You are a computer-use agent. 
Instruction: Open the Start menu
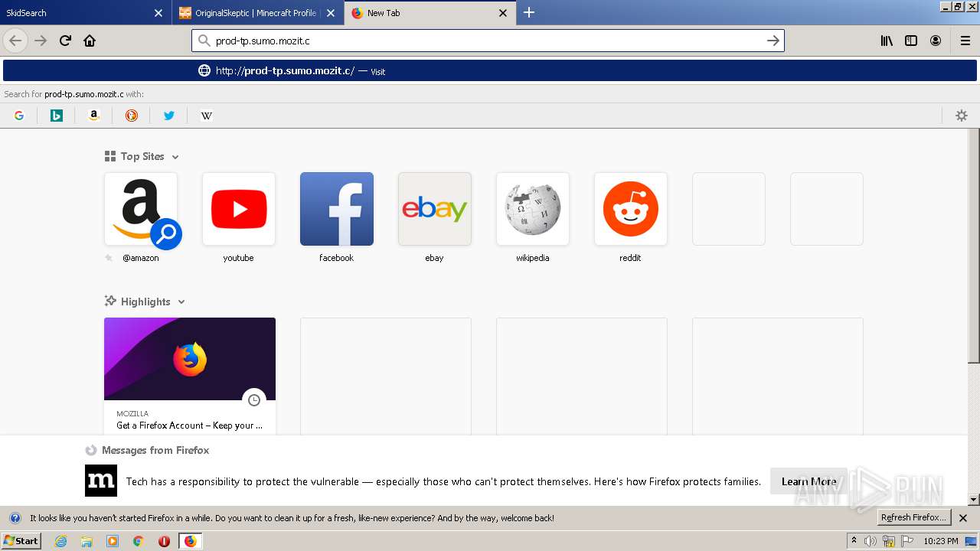pos(21,541)
